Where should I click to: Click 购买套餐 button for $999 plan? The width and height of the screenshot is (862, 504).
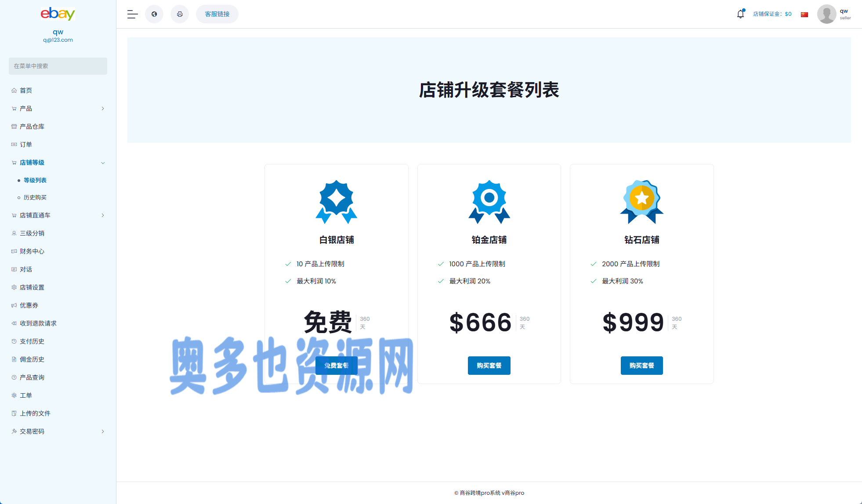pyautogui.click(x=641, y=366)
